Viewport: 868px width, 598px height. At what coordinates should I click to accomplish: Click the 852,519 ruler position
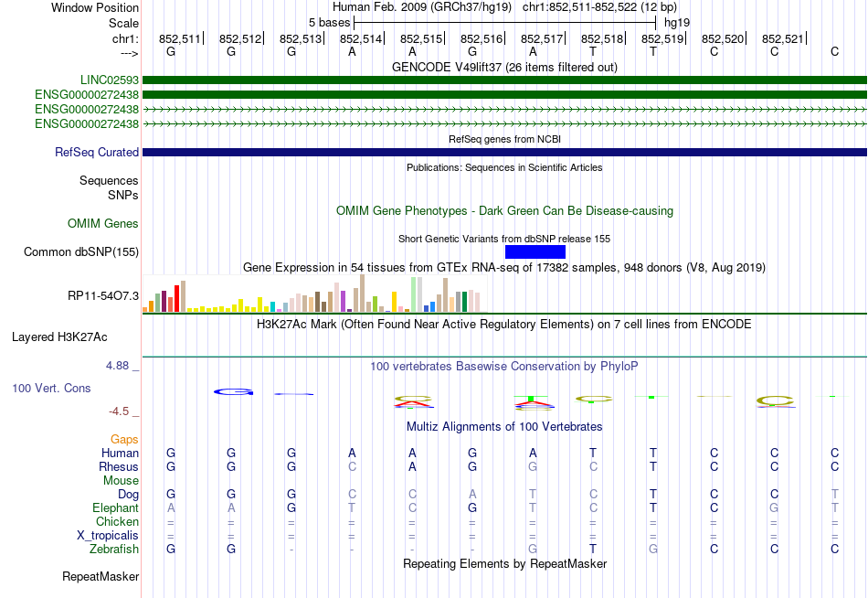pyautogui.click(x=662, y=38)
